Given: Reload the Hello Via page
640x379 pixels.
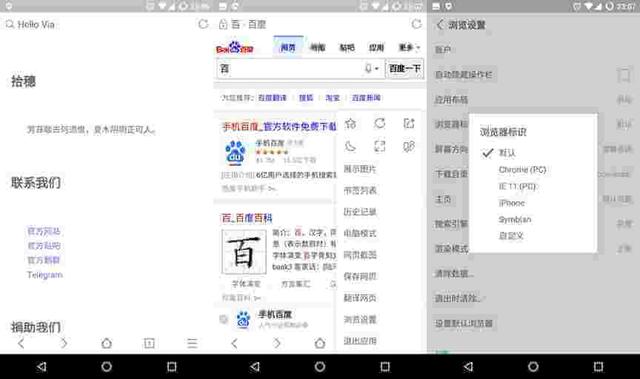Looking at the screenshot, I should tap(203, 24).
